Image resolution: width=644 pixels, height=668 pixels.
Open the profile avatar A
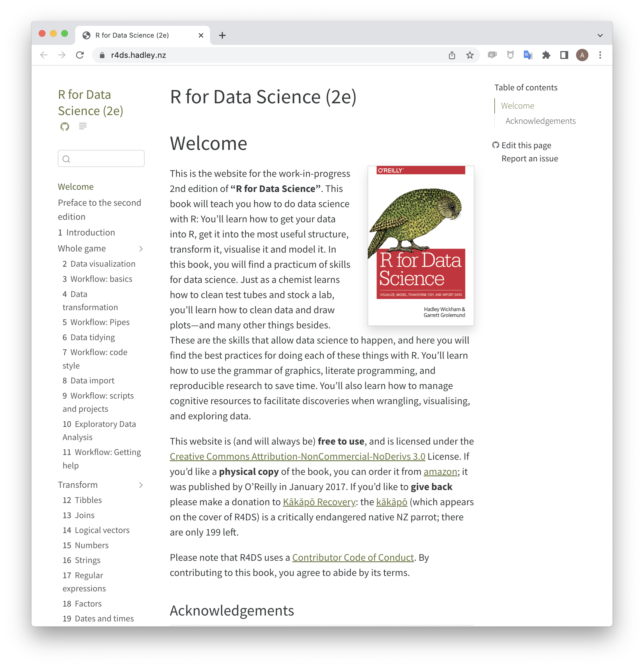[582, 55]
